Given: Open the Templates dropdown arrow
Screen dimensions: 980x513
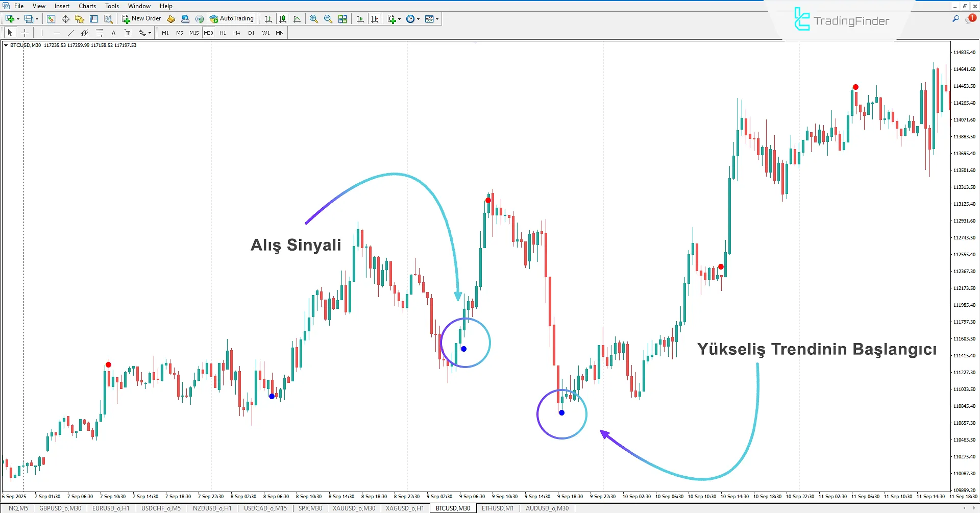Looking at the screenshot, I should (438, 19).
